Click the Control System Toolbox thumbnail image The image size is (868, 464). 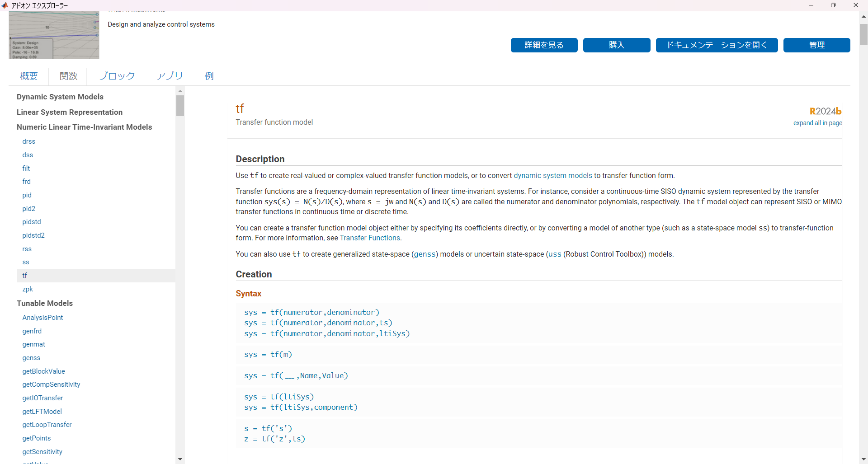(x=53, y=35)
